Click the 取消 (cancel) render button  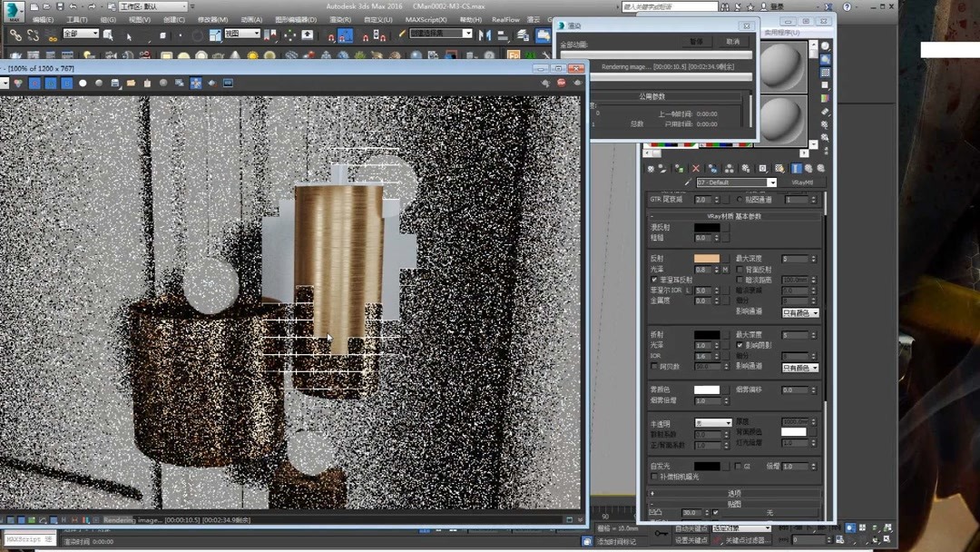click(732, 42)
